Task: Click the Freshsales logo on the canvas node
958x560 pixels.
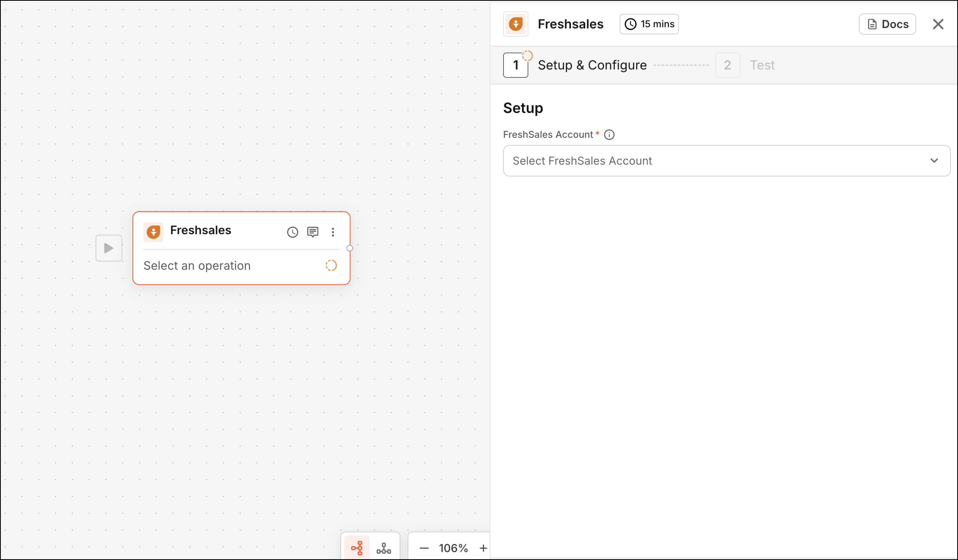Action: [x=153, y=232]
